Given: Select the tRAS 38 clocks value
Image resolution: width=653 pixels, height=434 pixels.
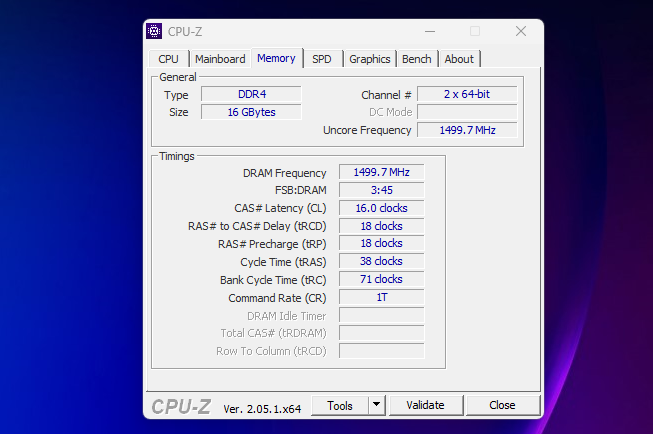Looking at the screenshot, I should coord(382,261).
